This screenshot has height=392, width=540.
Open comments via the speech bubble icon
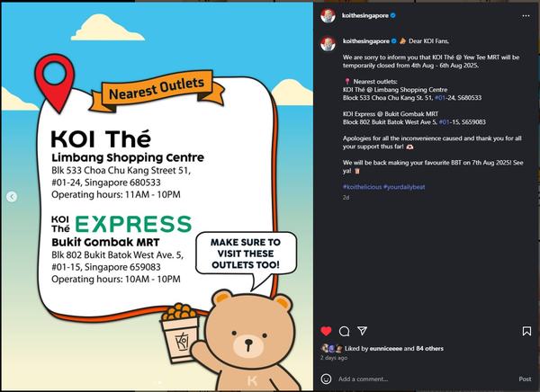[344, 331]
